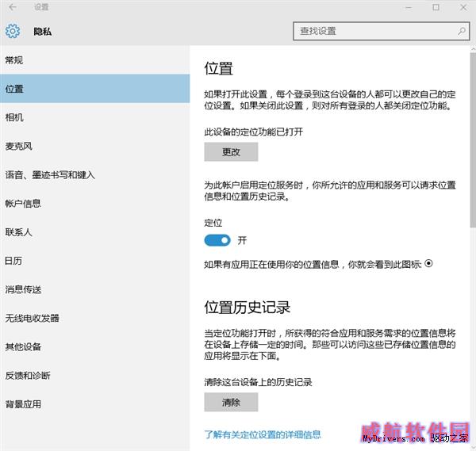Open the 消息传送 section
Viewport: 476px width, 451px height.
[94, 289]
